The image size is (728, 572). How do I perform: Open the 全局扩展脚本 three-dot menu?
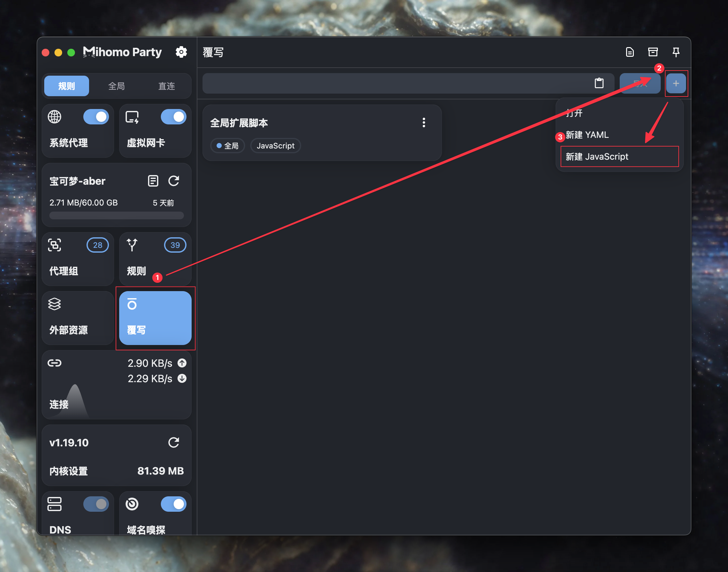pos(424,122)
